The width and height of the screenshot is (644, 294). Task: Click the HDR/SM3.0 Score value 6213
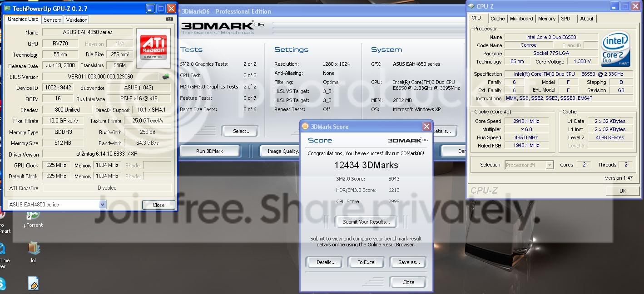point(394,191)
